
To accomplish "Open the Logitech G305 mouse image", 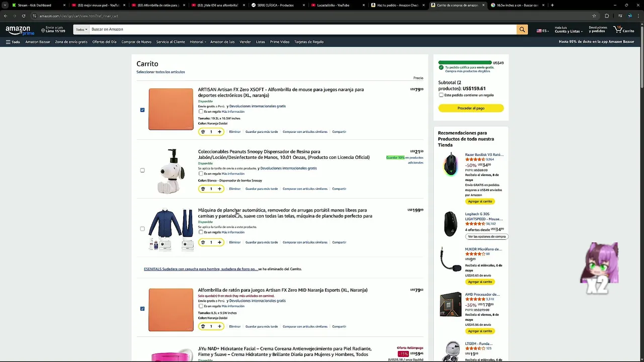I will (451, 224).
